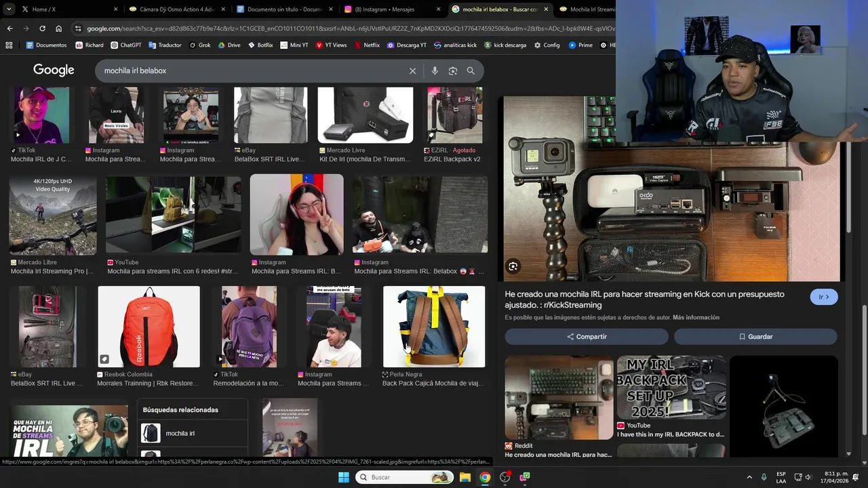Open the Config bookmark
The height and width of the screenshot is (488, 868).
(x=547, y=45)
